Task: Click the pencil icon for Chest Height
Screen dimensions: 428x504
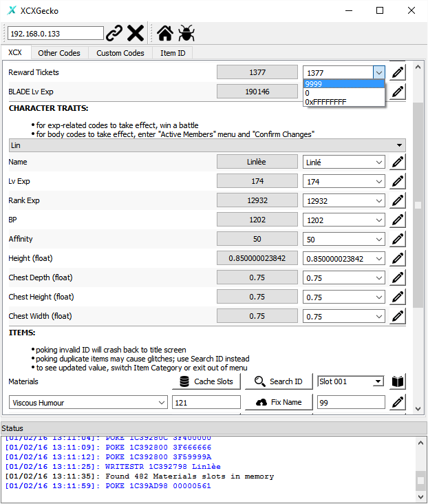Action: click(x=398, y=297)
